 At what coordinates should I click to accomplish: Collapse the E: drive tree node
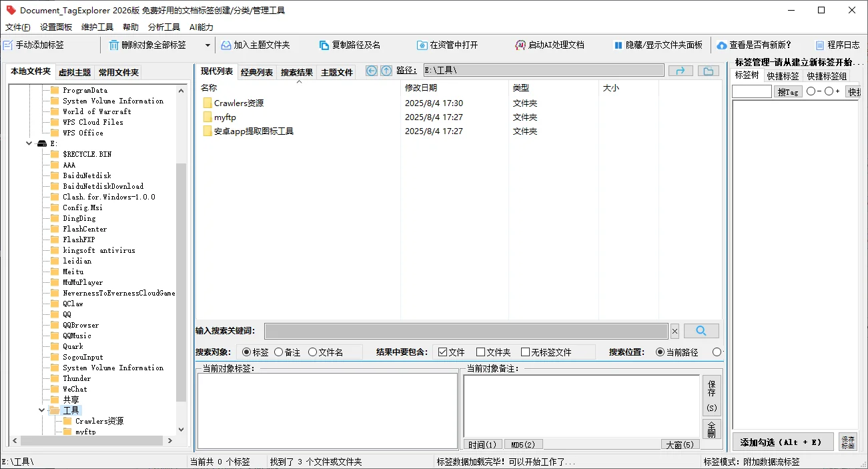point(29,143)
